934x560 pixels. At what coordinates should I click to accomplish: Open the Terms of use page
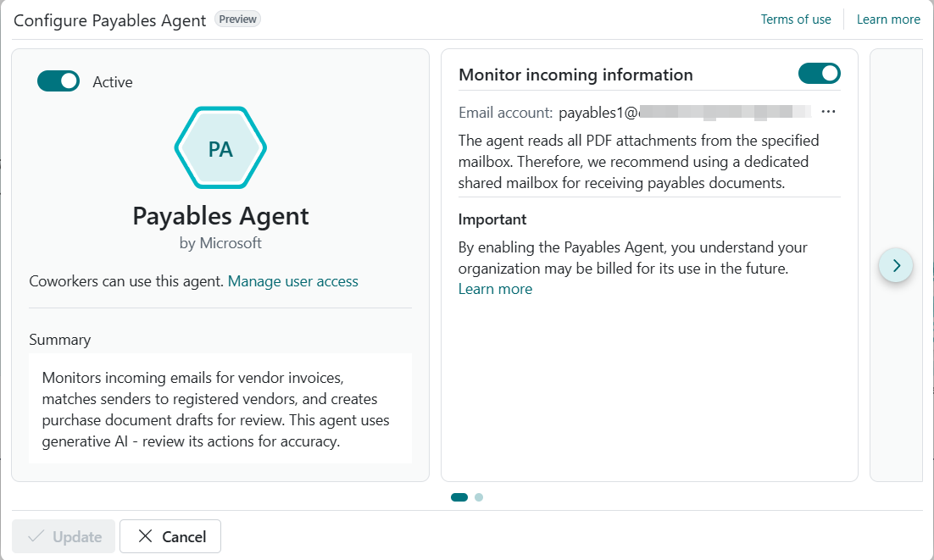[795, 19]
